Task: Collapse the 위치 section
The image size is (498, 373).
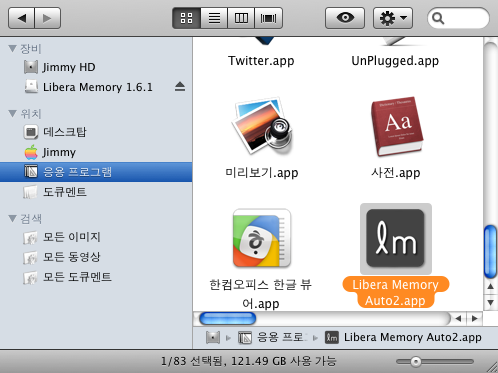Action: pos(13,114)
